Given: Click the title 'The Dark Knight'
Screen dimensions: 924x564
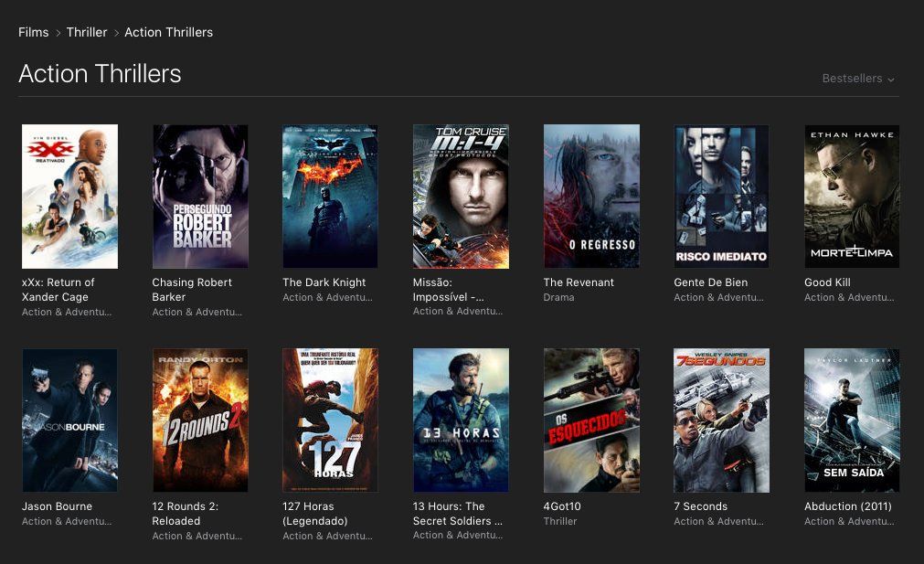Looking at the screenshot, I should (324, 282).
